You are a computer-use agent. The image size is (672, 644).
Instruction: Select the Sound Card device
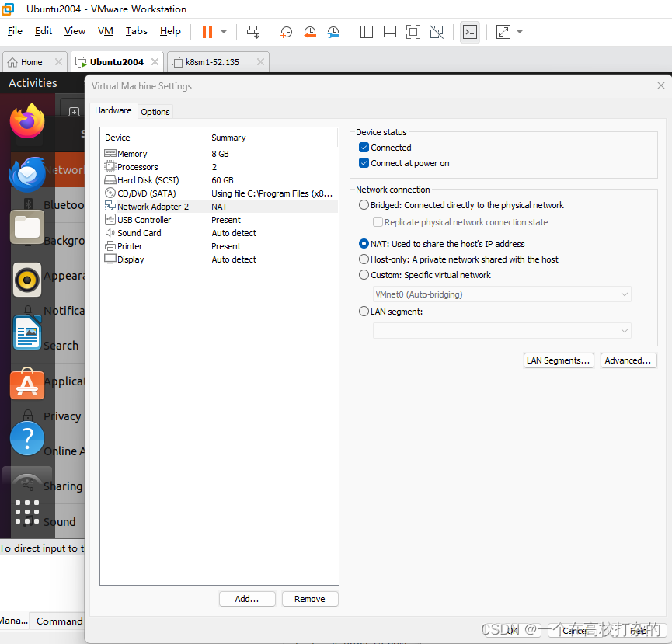[x=221, y=233]
